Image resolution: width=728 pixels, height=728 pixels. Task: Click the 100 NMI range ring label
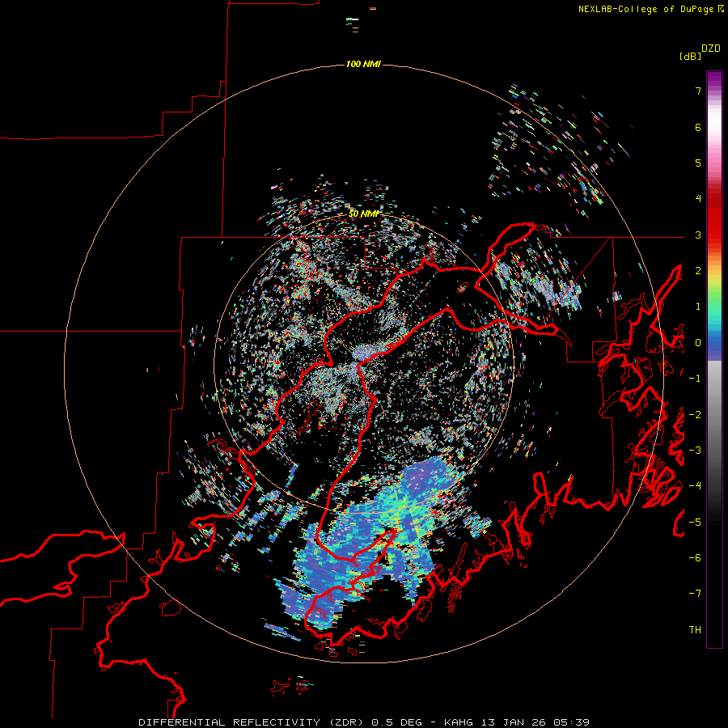pyautogui.click(x=363, y=64)
